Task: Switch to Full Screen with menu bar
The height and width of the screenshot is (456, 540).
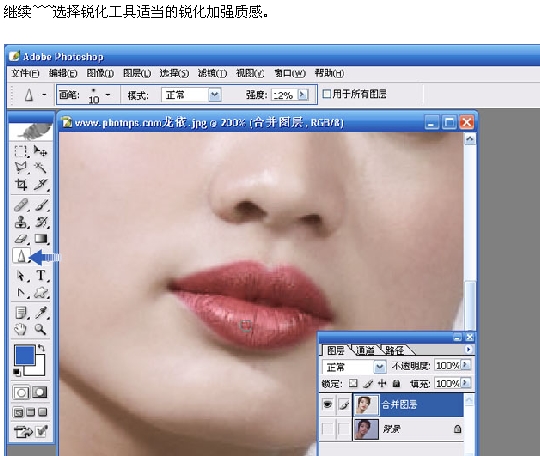Action: 31,412
